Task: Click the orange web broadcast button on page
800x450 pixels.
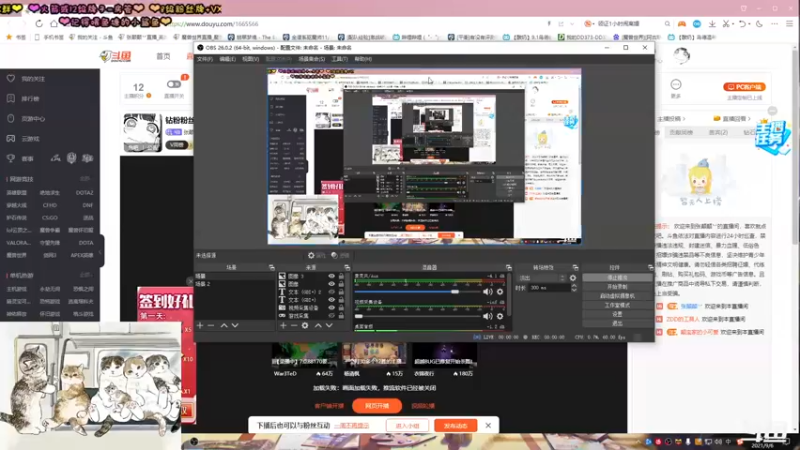Action: click(x=377, y=406)
